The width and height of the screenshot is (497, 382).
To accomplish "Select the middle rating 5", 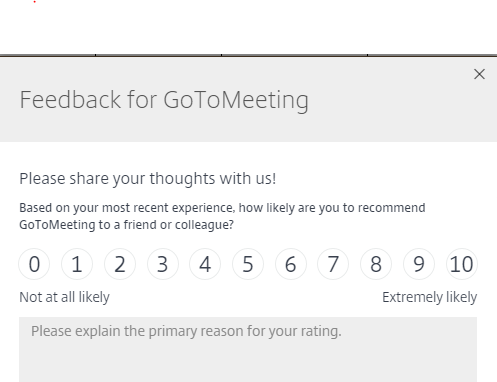I will click(x=248, y=264).
